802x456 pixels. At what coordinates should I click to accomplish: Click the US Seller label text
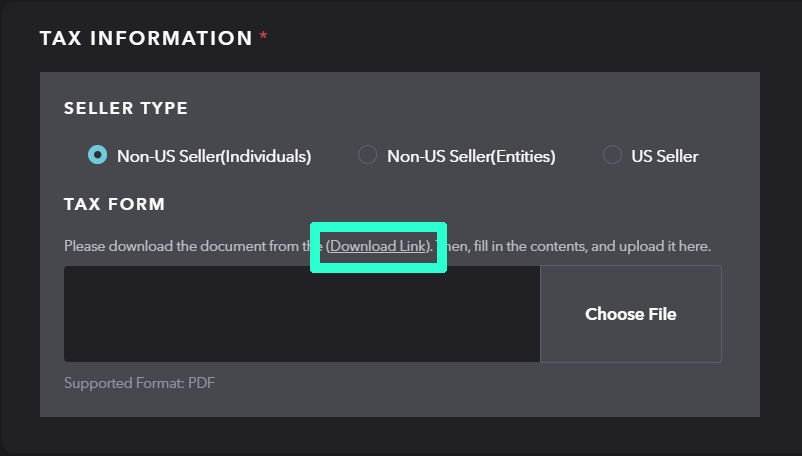pyautogui.click(x=665, y=156)
